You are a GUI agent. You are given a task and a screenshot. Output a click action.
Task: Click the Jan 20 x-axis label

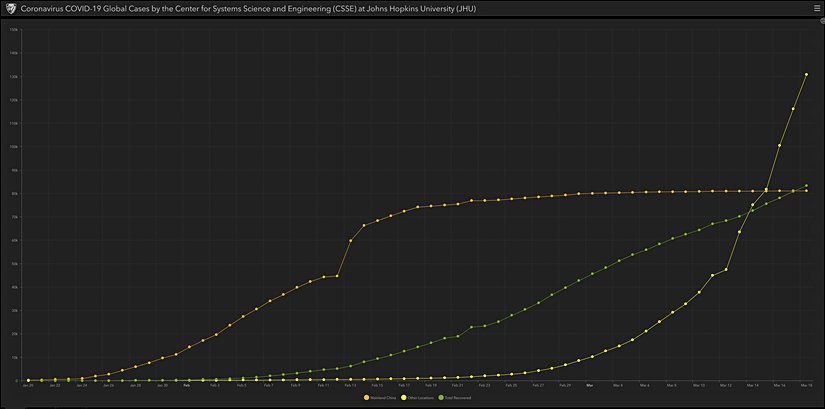pos(28,385)
